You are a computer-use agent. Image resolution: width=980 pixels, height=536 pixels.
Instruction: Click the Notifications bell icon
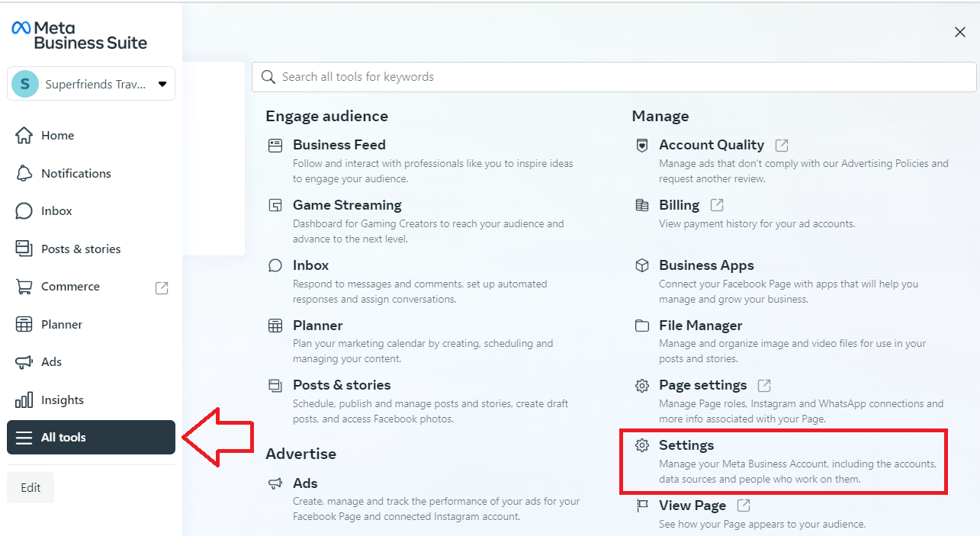24,173
